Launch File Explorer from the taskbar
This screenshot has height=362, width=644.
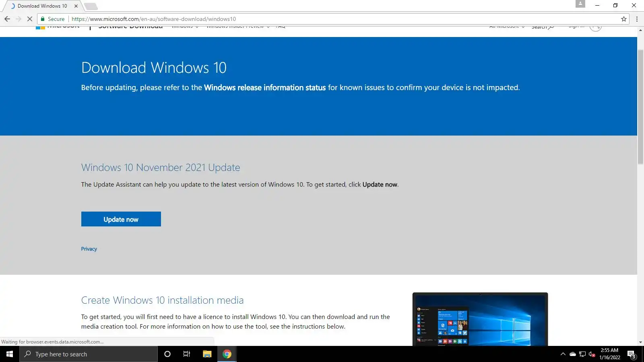207,354
